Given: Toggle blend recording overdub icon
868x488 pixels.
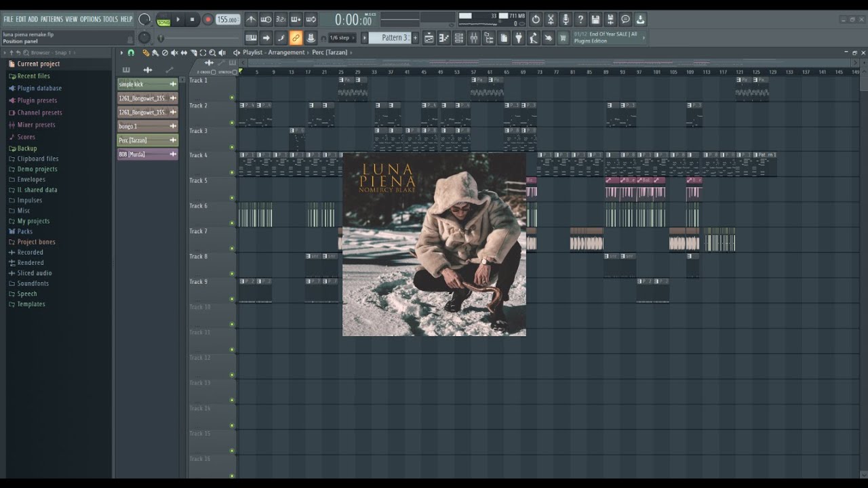Looking at the screenshot, I should pyautogui.click(x=296, y=20).
